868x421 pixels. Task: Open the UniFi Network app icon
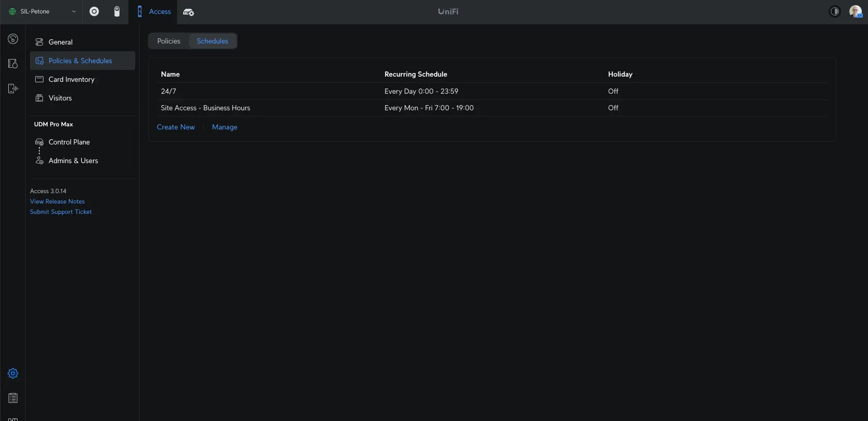point(94,11)
